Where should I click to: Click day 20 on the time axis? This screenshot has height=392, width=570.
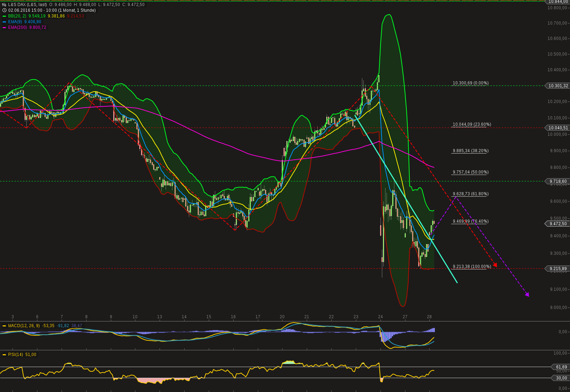point(282,317)
